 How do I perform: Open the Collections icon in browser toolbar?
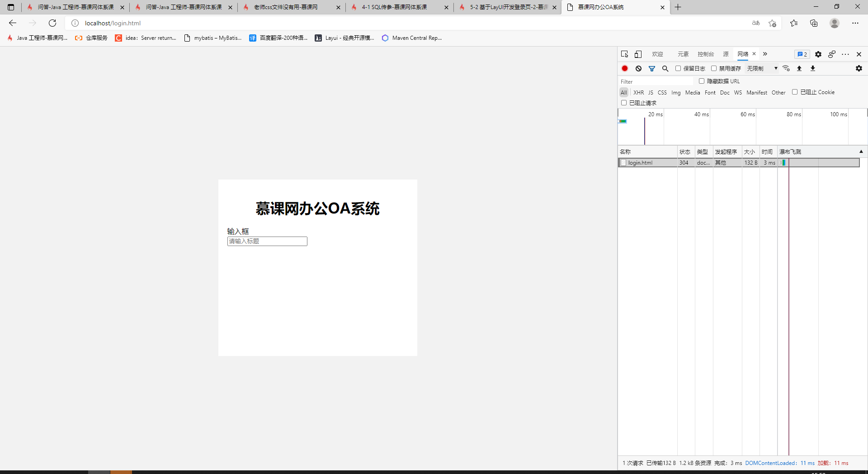(x=814, y=23)
